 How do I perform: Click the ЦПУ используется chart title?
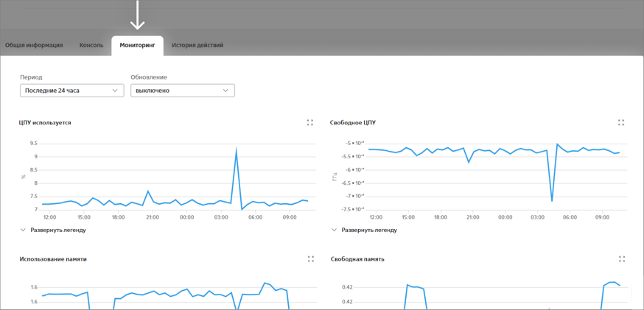pyautogui.click(x=45, y=123)
